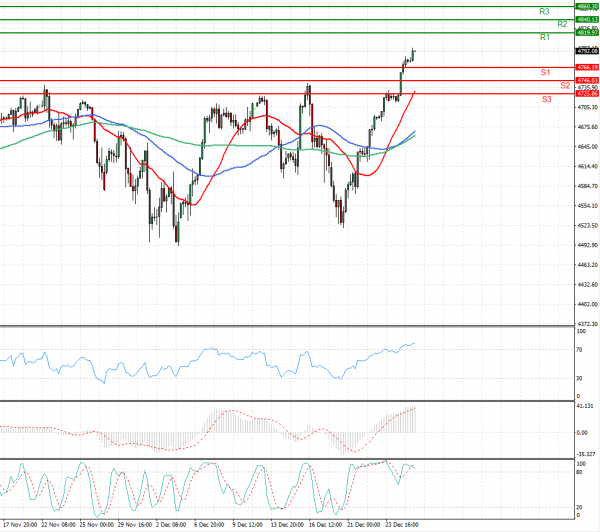Click the 4705.30 price axis value
This screenshot has height=532, width=600.
[587, 107]
